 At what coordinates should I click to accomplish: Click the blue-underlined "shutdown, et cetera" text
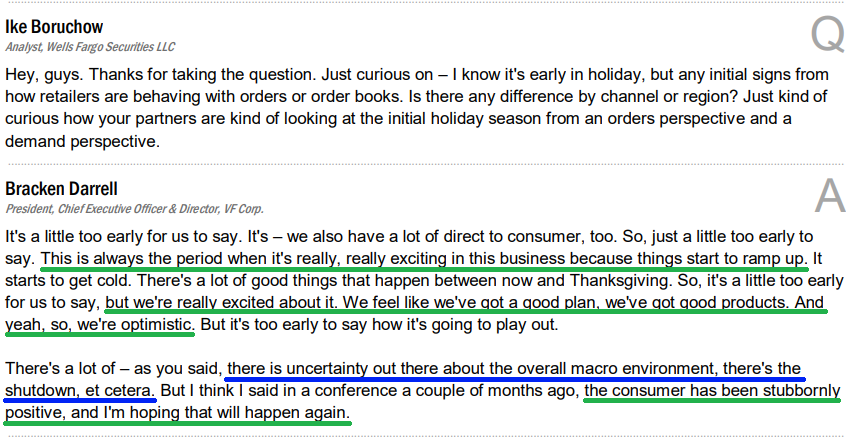pyautogui.click(x=80, y=389)
